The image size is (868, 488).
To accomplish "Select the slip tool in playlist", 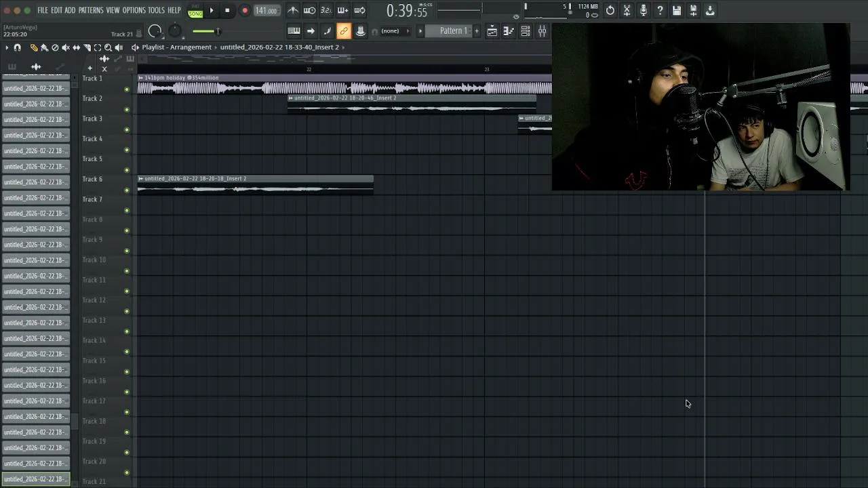I will (x=77, y=47).
